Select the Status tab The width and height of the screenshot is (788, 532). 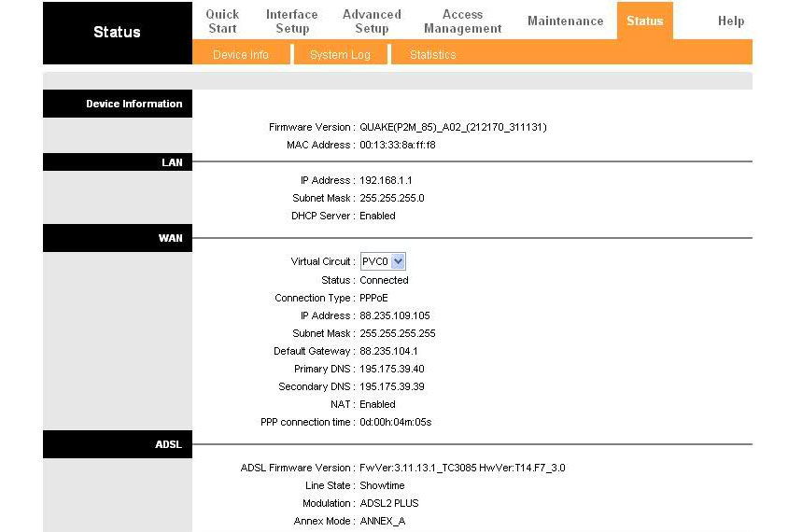(x=645, y=21)
